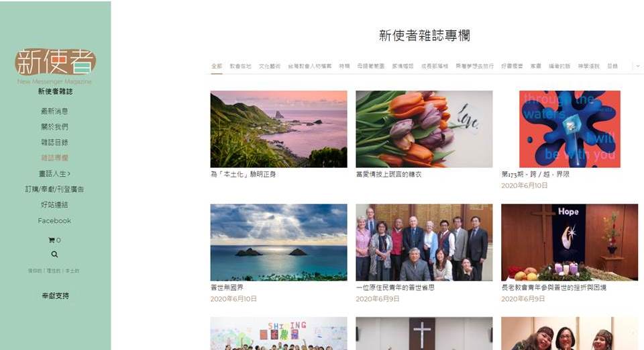Open the coastal sunset article thumbnail

point(279,129)
